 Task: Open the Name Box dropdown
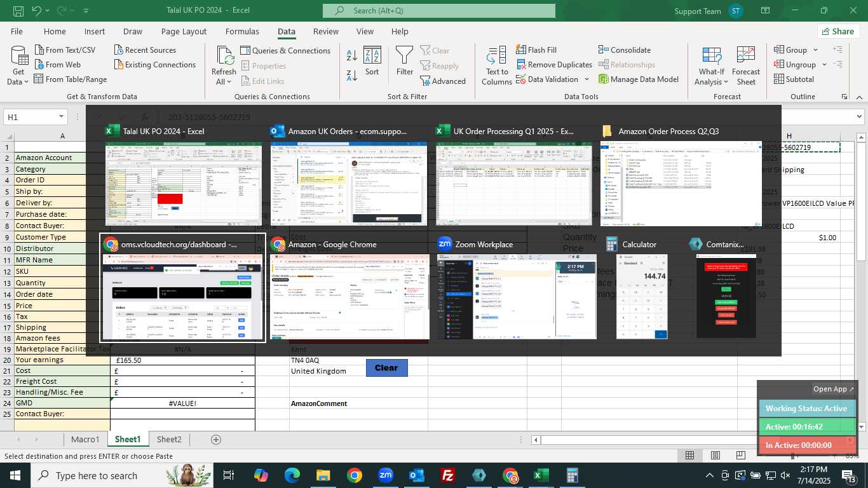61,117
